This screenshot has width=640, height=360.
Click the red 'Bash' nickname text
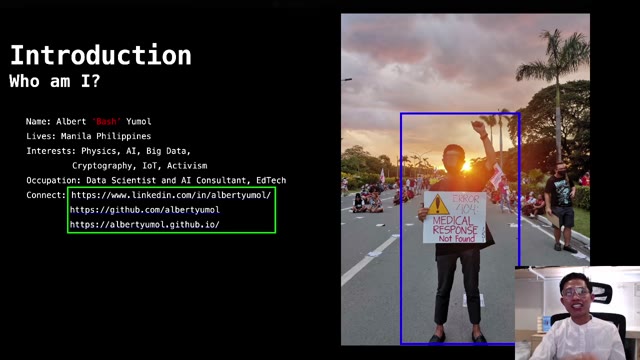pyautogui.click(x=106, y=122)
